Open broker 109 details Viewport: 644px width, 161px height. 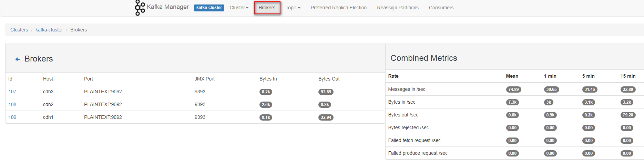pyautogui.click(x=12, y=117)
